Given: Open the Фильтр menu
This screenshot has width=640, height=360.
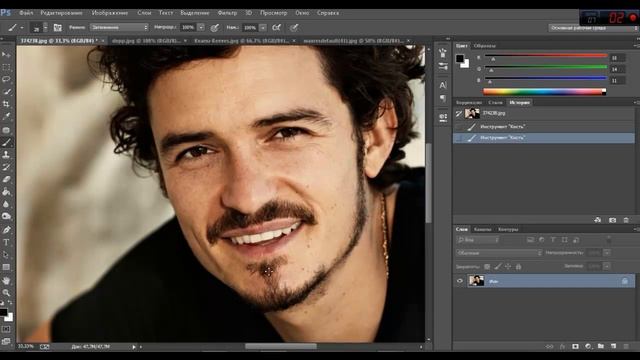Looking at the screenshot, I should [x=227, y=13].
